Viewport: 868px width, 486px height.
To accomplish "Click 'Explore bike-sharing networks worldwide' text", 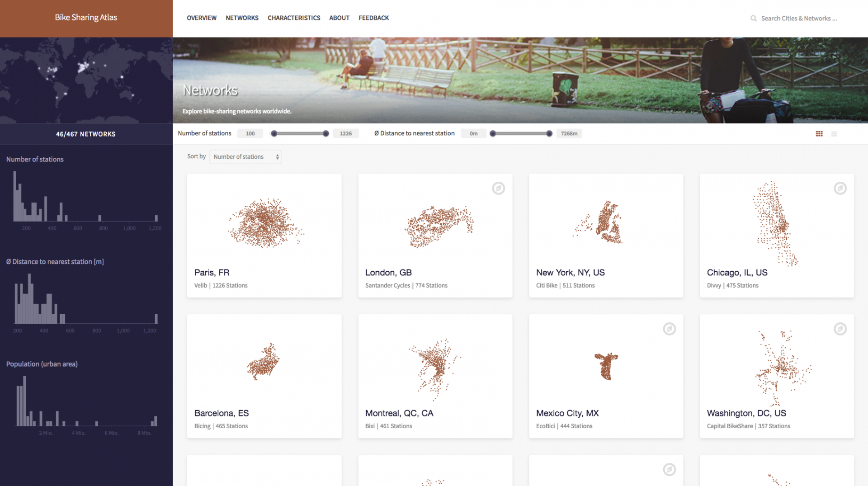I will tap(237, 111).
